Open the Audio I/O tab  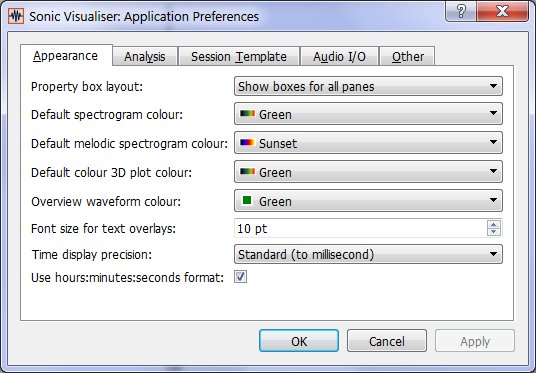pos(339,56)
